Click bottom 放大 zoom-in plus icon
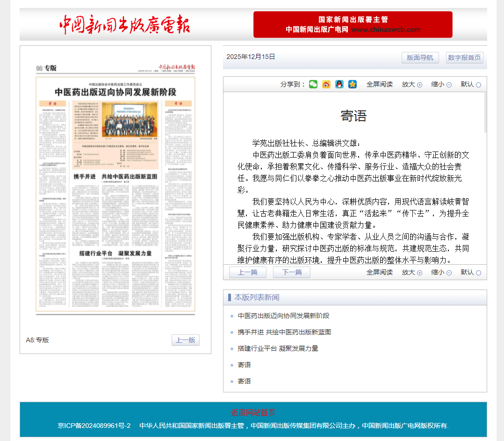 pyautogui.click(x=419, y=273)
